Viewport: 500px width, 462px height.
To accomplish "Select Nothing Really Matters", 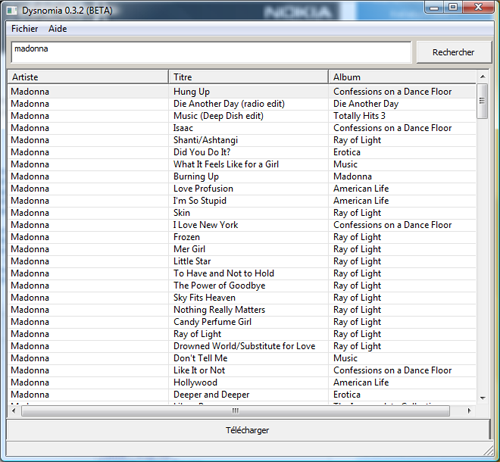I will [219, 310].
